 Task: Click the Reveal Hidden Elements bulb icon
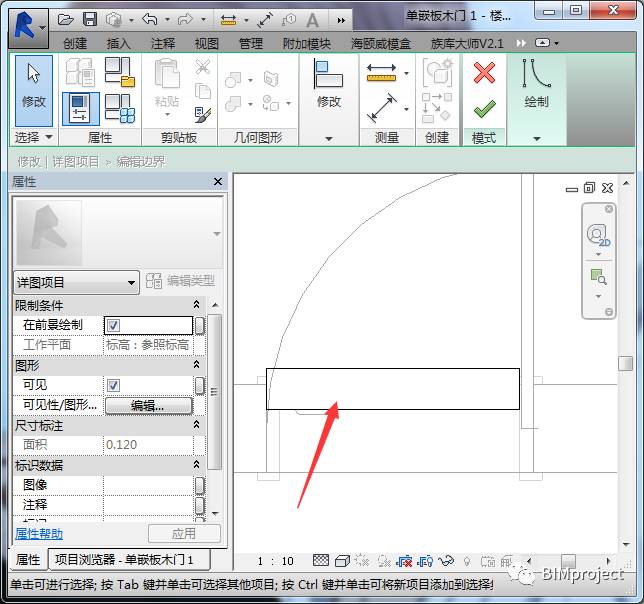467,561
